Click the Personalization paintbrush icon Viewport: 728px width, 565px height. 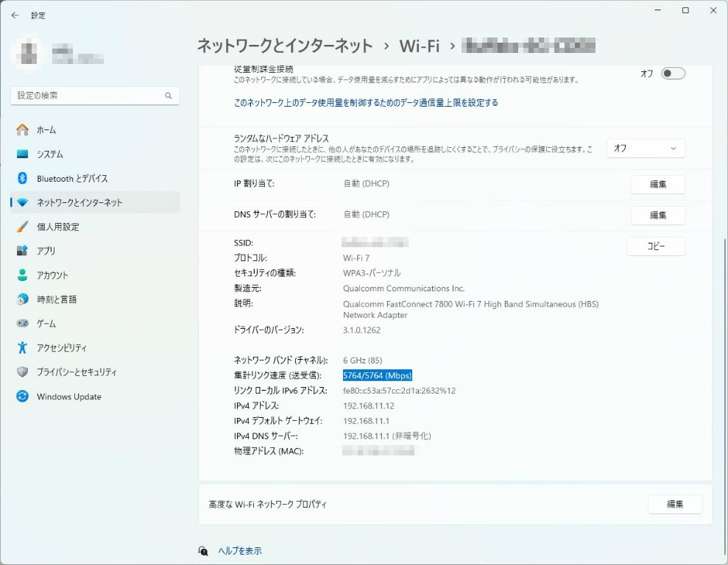(x=22, y=227)
